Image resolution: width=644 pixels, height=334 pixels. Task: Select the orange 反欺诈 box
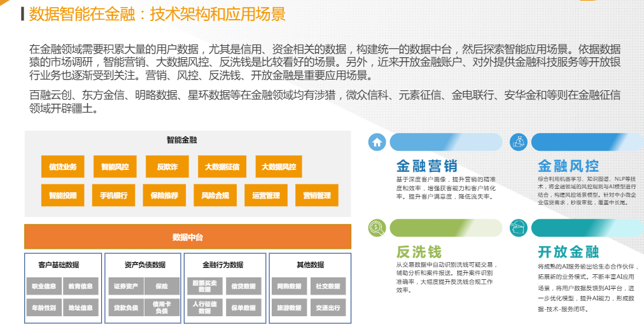[x=167, y=167]
